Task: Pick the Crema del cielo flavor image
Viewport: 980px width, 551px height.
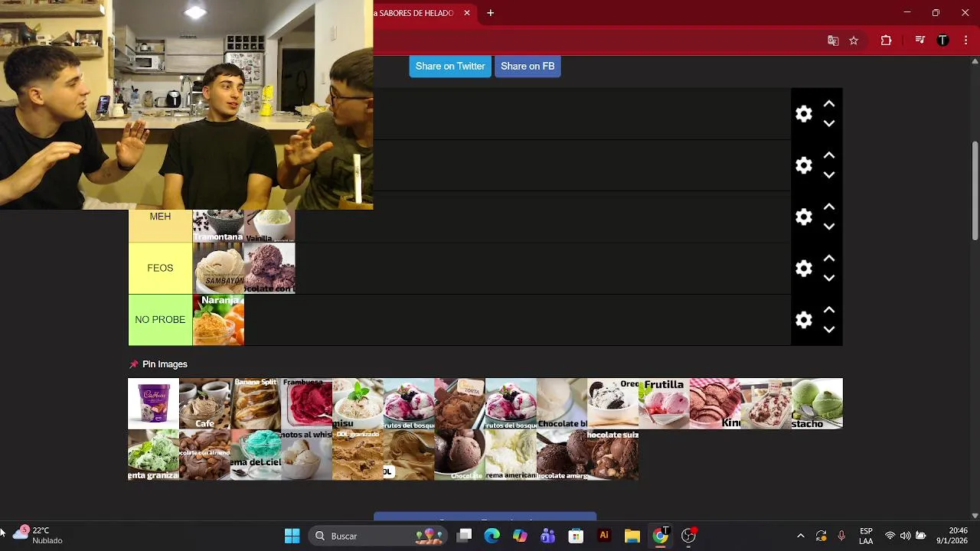Action: 256,455
